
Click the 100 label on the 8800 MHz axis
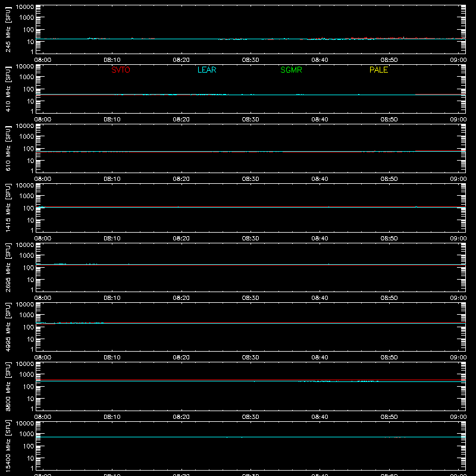[x=29, y=386]
